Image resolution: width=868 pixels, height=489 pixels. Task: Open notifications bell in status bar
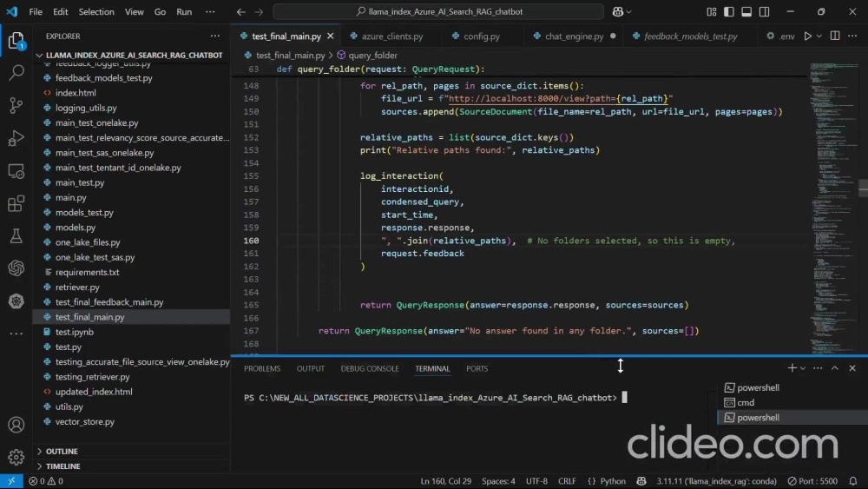tap(853, 480)
